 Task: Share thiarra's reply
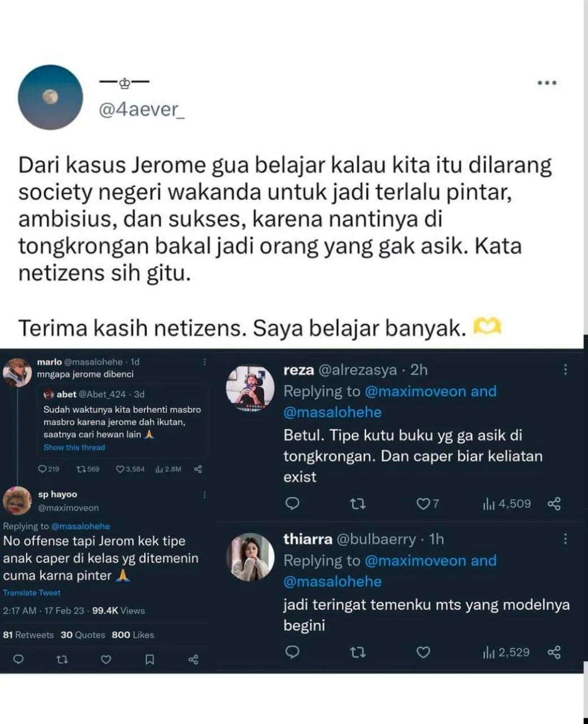point(554,652)
